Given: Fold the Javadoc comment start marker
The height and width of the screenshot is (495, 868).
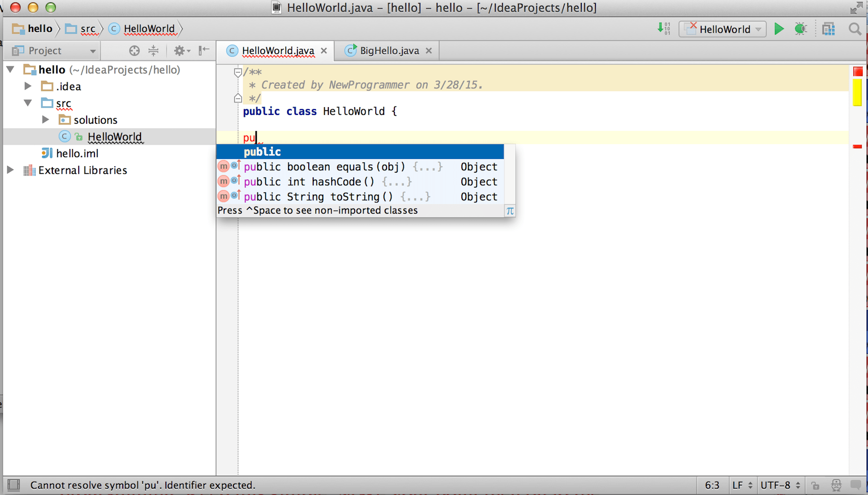Looking at the screenshot, I should pyautogui.click(x=238, y=72).
